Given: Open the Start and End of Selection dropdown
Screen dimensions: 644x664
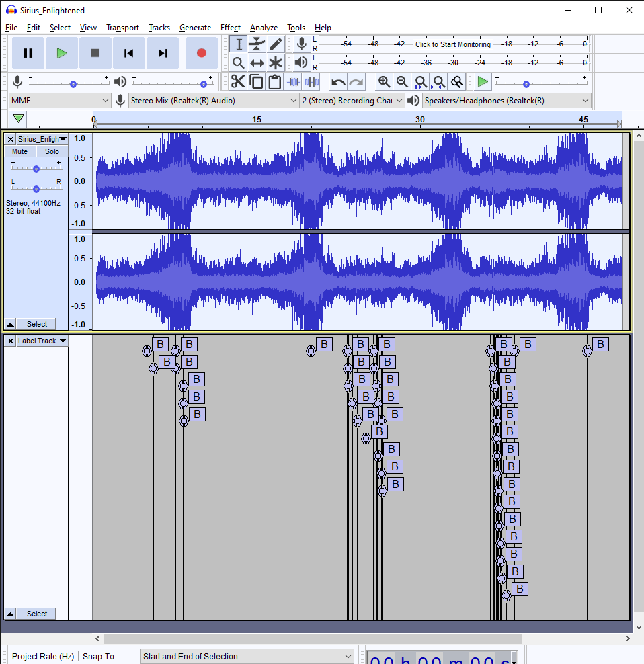Looking at the screenshot, I should pyautogui.click(x=247, y=657).
